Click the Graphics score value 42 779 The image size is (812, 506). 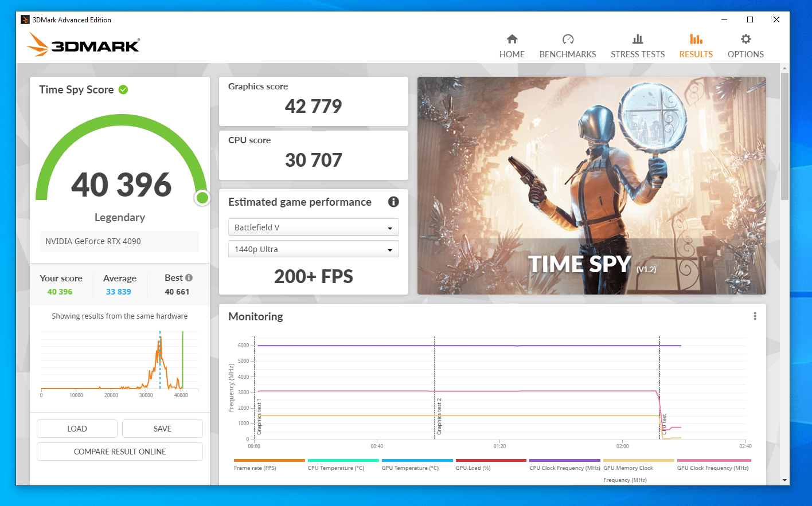click(x=314, y=106)
